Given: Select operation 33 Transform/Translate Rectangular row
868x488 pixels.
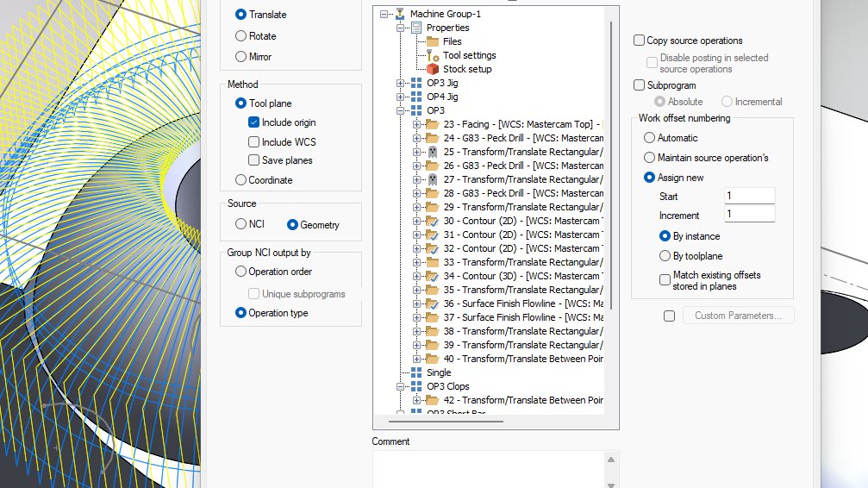Looking at the screenshot, I should [523, 262].
